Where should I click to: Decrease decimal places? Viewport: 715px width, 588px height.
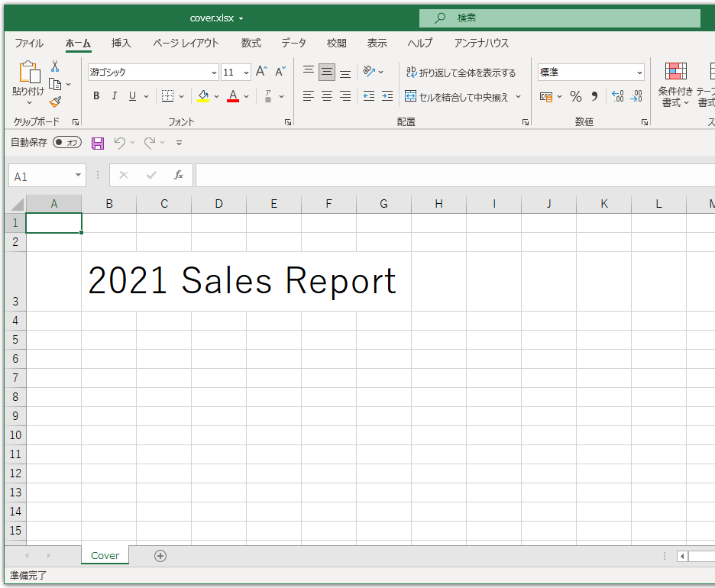coord(636,96)
